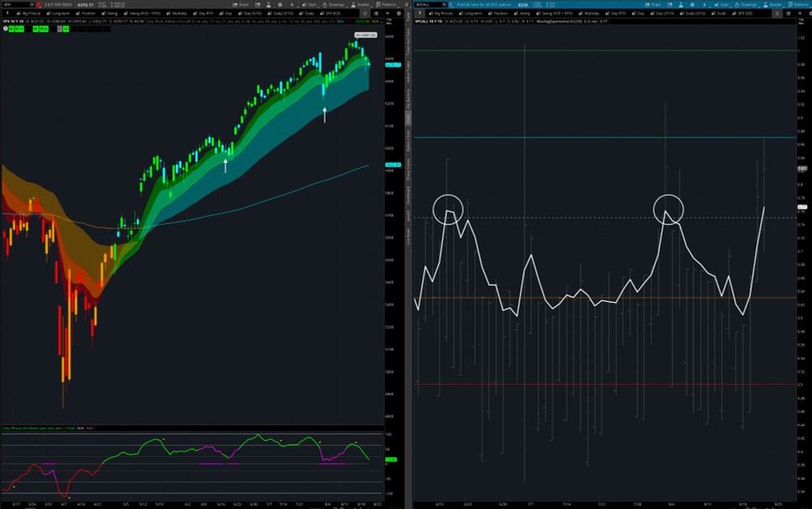Select the Big Picture preset on the right chart
Viewport: 812px width, 509px height.
(441, 13)
